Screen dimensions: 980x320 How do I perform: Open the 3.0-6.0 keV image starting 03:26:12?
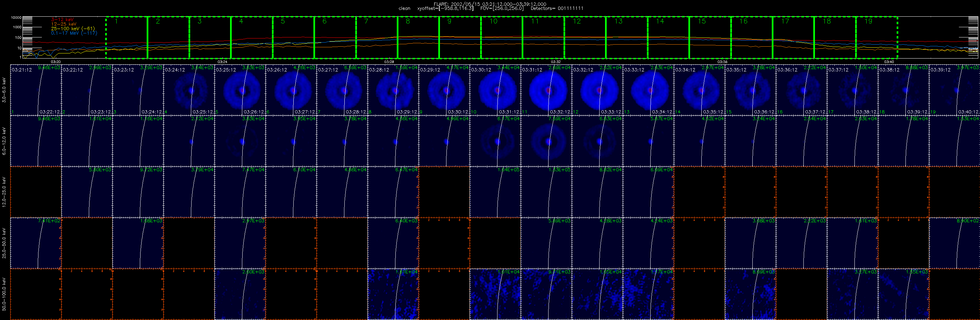coord(291,90)
